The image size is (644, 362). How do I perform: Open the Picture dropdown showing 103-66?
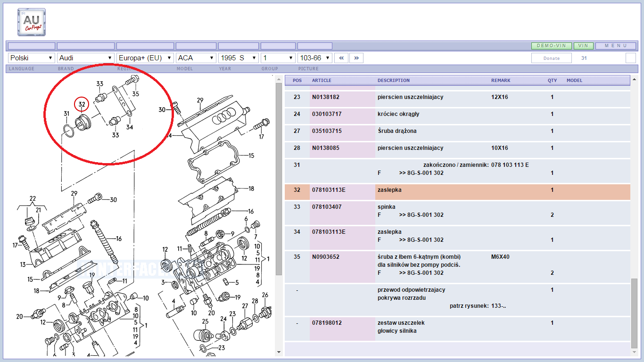coord(315,58)
